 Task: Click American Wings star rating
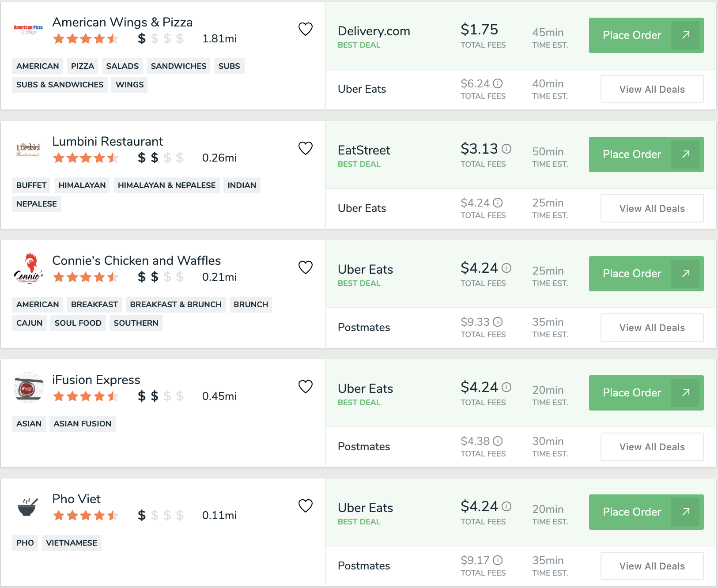pos(86,39)
